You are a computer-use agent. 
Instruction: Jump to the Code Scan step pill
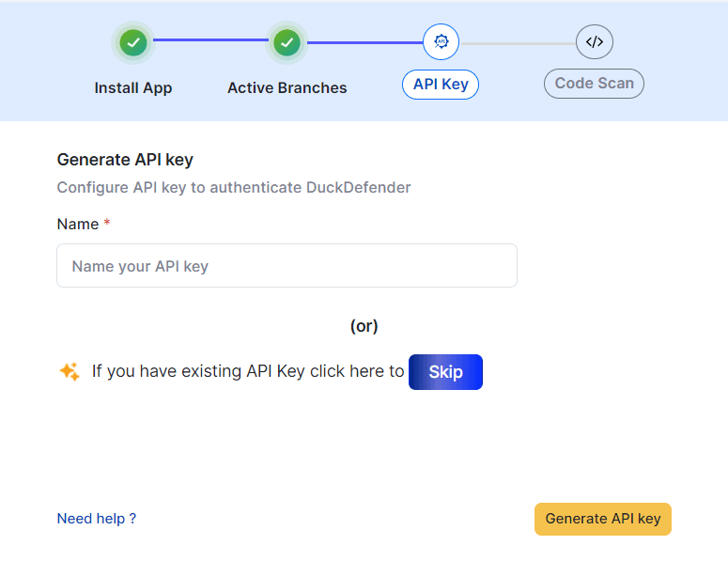[x=594, y=83]
